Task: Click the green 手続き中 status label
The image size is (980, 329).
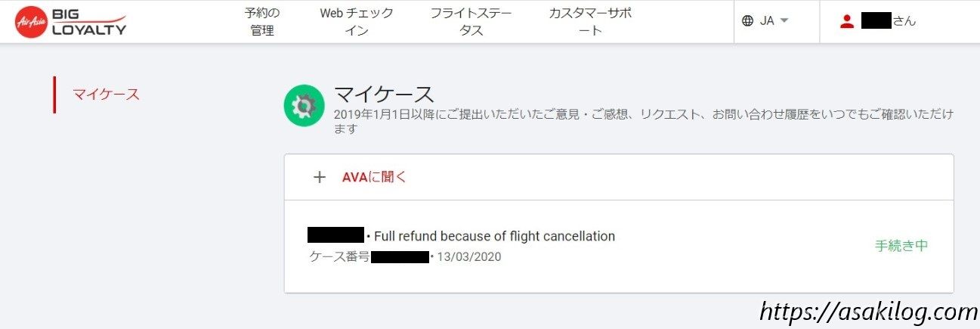Action: 901,246
